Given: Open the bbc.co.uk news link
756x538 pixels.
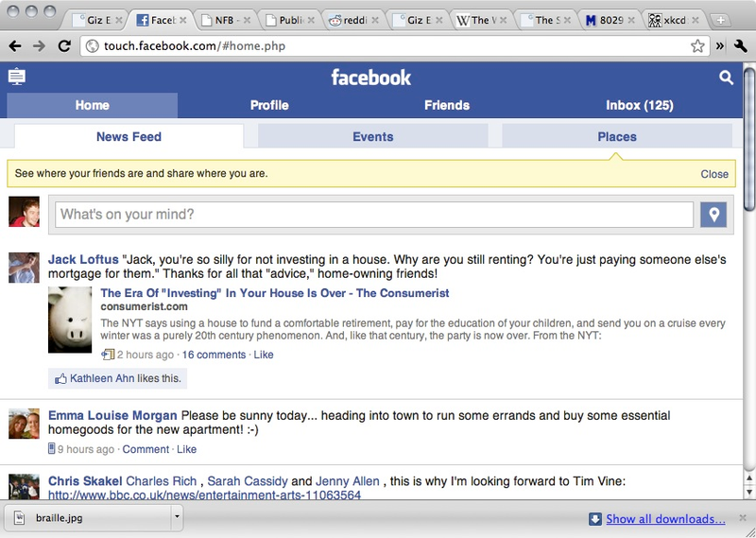Looking at the screenshot, I should point(204,495).
